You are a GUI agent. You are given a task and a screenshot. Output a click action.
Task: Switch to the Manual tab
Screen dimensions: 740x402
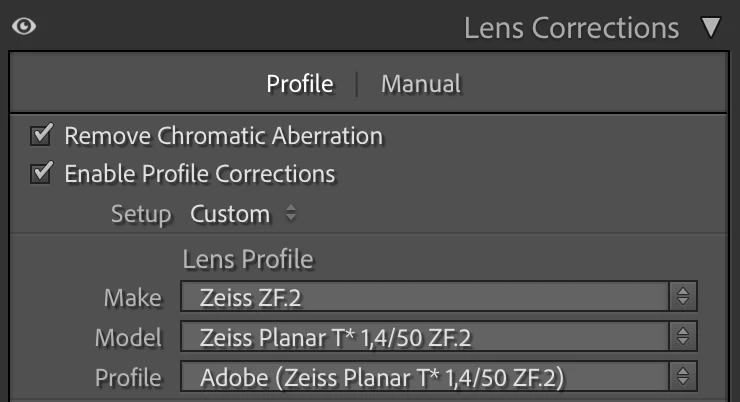pos(420,84)
